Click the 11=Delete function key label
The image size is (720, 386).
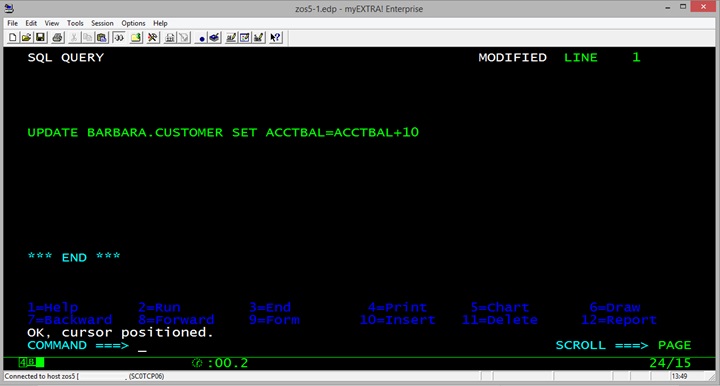(x=500, y=319)
